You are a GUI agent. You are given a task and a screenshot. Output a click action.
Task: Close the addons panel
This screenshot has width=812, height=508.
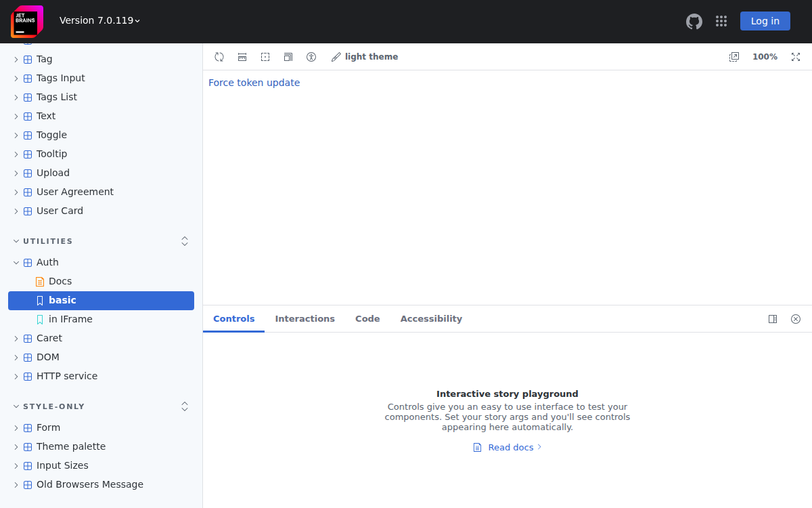pyautogui.click(x=796, y=319)
